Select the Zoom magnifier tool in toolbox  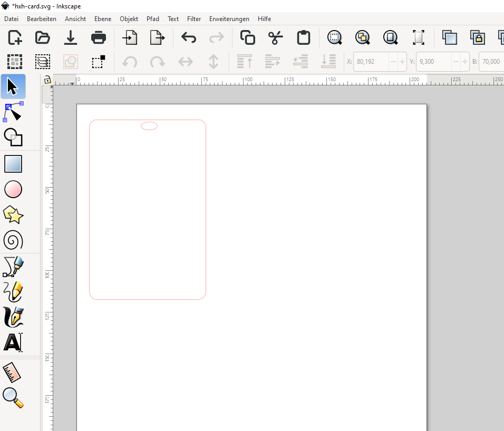pos(13,398)
